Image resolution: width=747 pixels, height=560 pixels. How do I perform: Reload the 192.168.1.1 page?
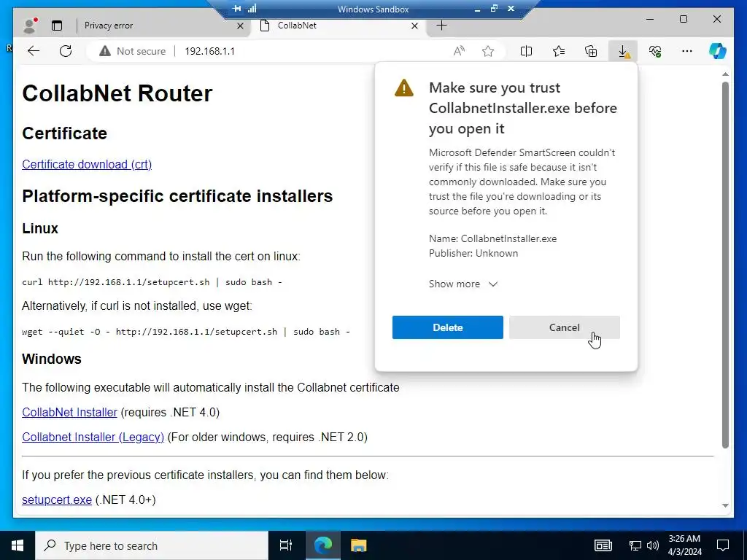[66, 51]
